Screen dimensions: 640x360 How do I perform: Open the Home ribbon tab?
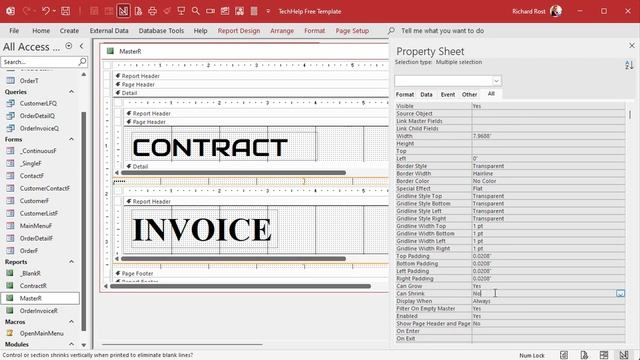[41, 31]
